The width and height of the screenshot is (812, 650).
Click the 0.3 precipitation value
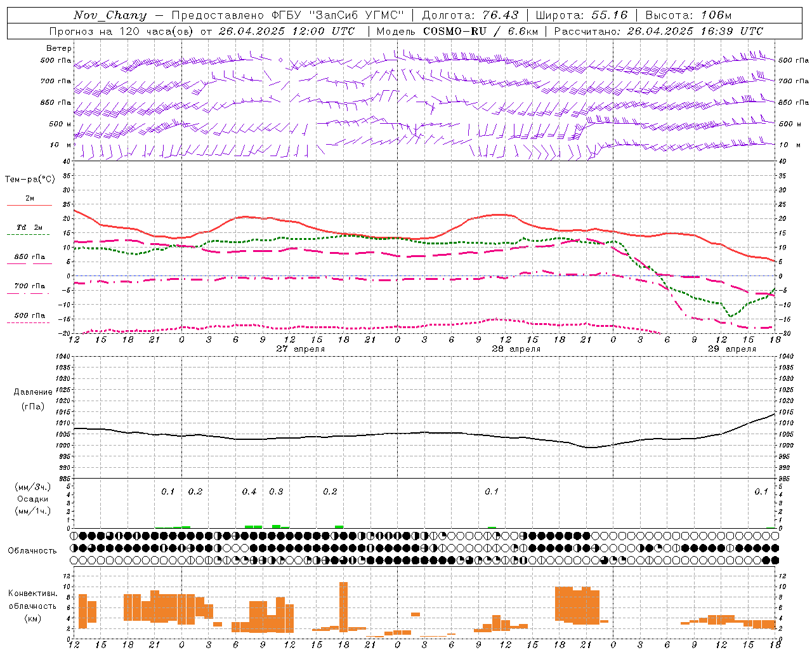click(276, 492)
